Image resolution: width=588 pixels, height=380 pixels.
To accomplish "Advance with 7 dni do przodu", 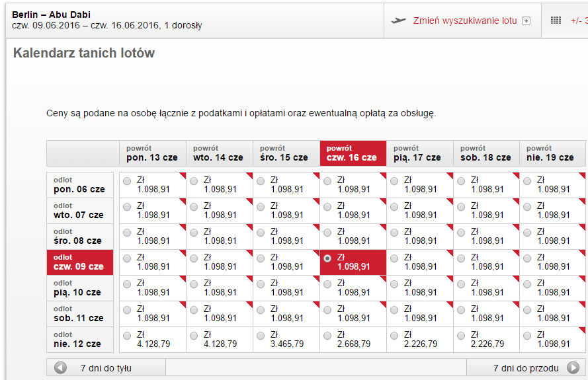I will pos(526,368).
